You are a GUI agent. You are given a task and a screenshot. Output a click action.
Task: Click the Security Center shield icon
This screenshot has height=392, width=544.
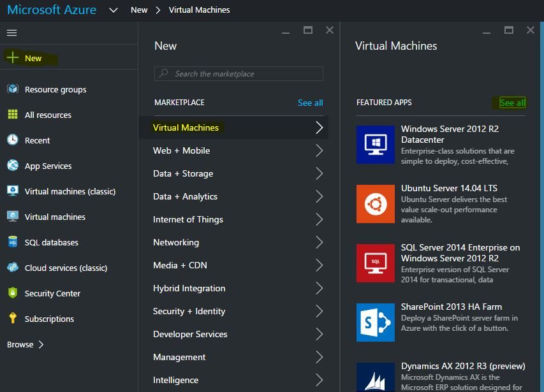click(13, 293)
